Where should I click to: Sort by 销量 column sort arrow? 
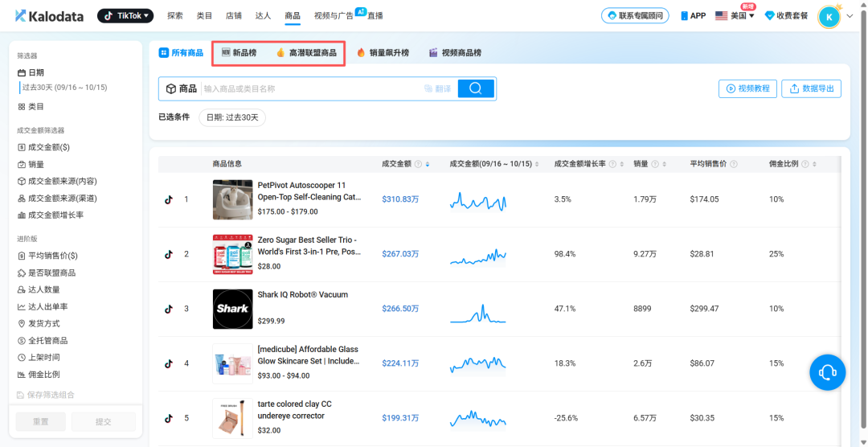(664, 165)
